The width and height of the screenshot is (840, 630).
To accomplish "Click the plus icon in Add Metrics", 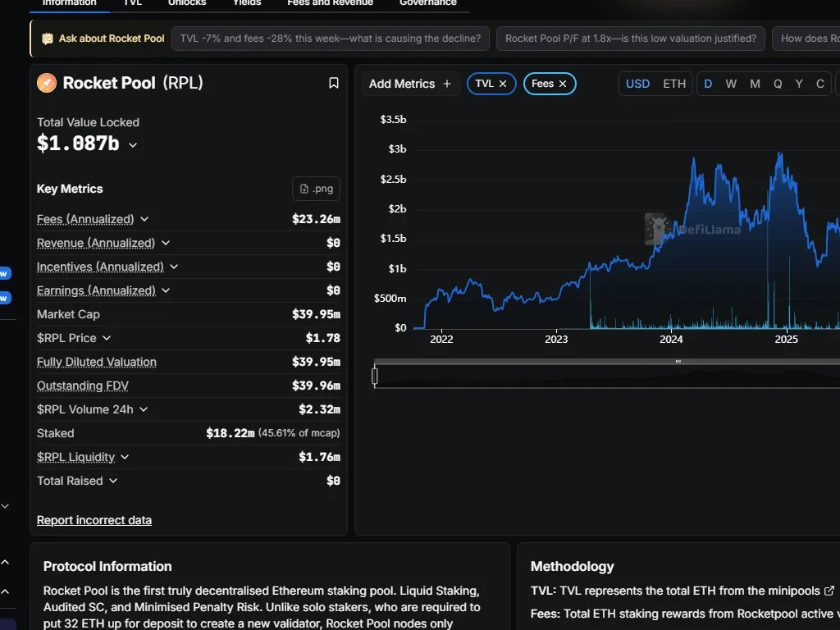I will pos(447,84).
